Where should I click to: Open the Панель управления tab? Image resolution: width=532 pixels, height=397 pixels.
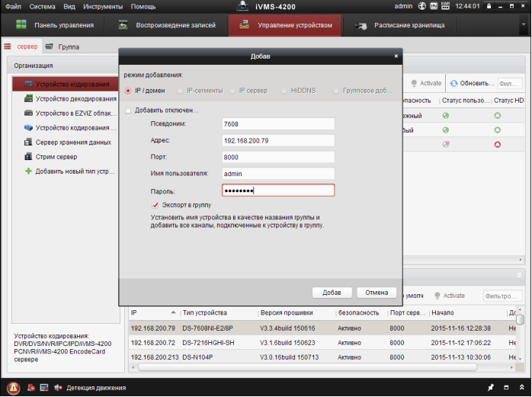pos(54,25)
